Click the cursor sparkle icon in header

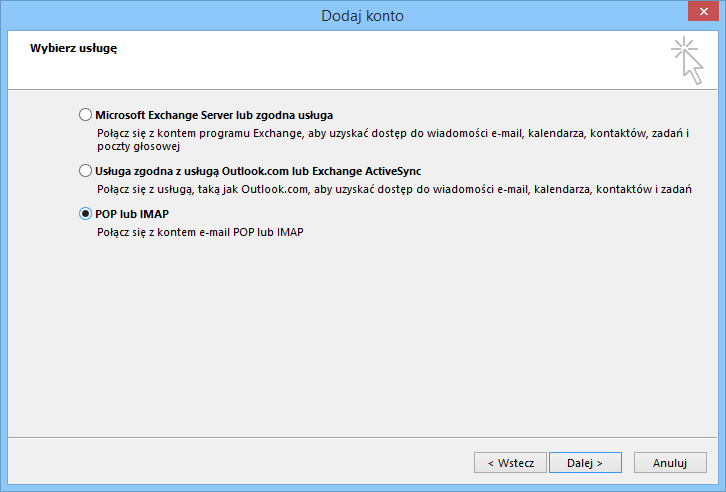687,60
